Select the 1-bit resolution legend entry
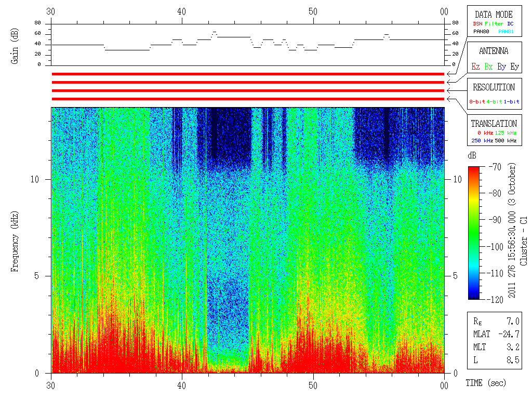 pos(512,102)
